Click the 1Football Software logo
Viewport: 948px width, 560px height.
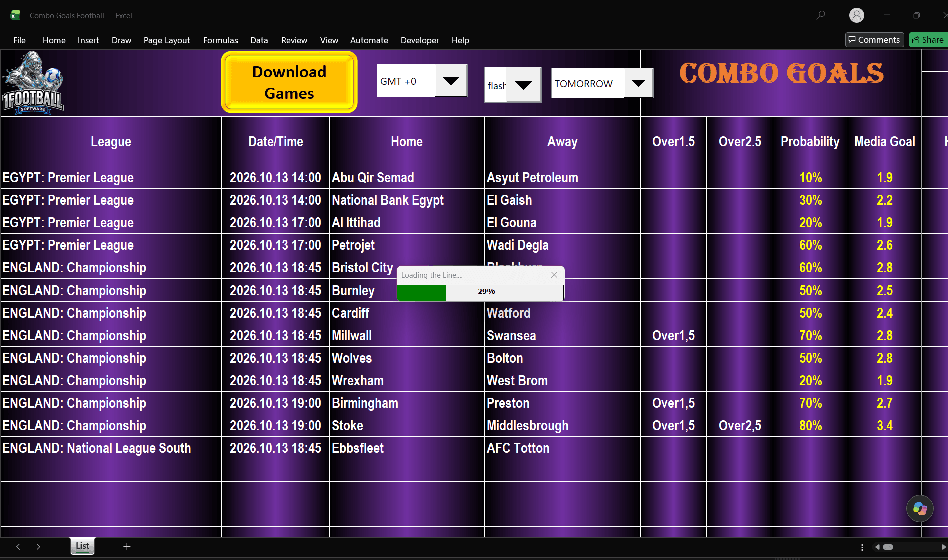tap(33, 83)
